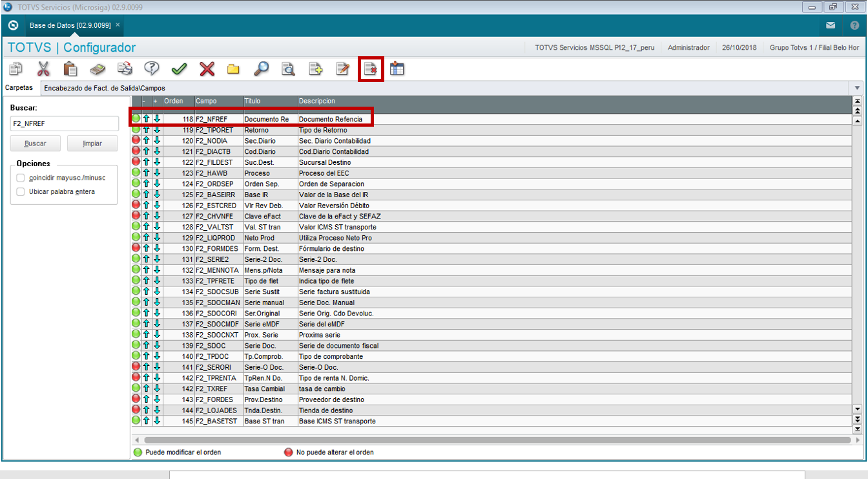Open the envelope messages icon
The width and height of the screenshot is (868, 479).
(x=831, y=26)
